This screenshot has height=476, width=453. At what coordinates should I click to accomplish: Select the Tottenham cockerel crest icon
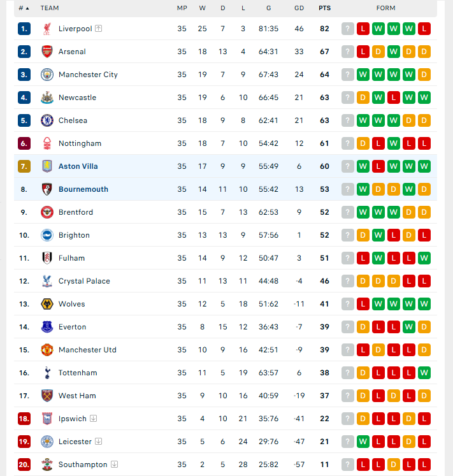tap(47, 373)
